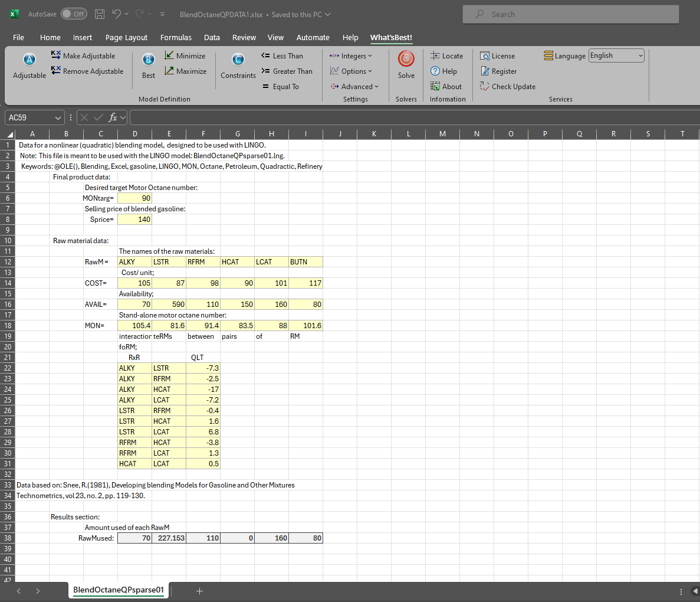The width and height of the screenshot is (700, 602).
Task: Switch to the Formulas tab
Action: 176,37
